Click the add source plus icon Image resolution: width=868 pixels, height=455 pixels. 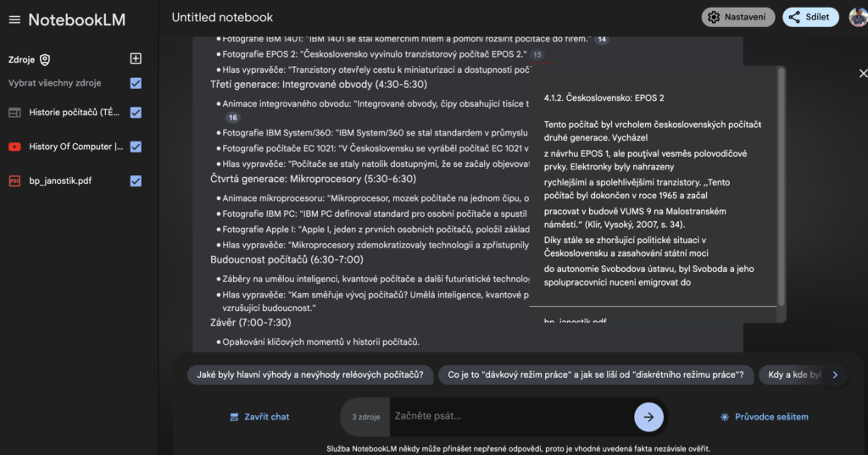pos(136,58)
